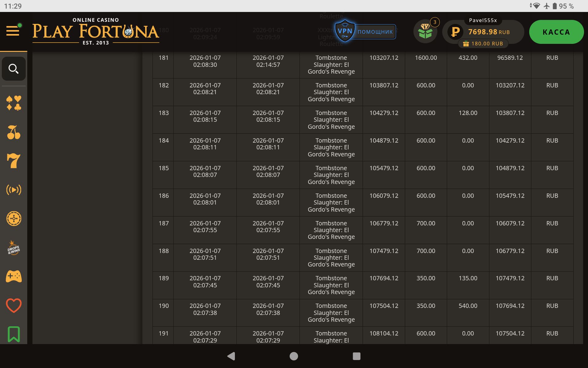Image resolution: width=588 pixels, height=368 pixels.
Task: Open the green bookmark icon
Action: coord(13,334)
